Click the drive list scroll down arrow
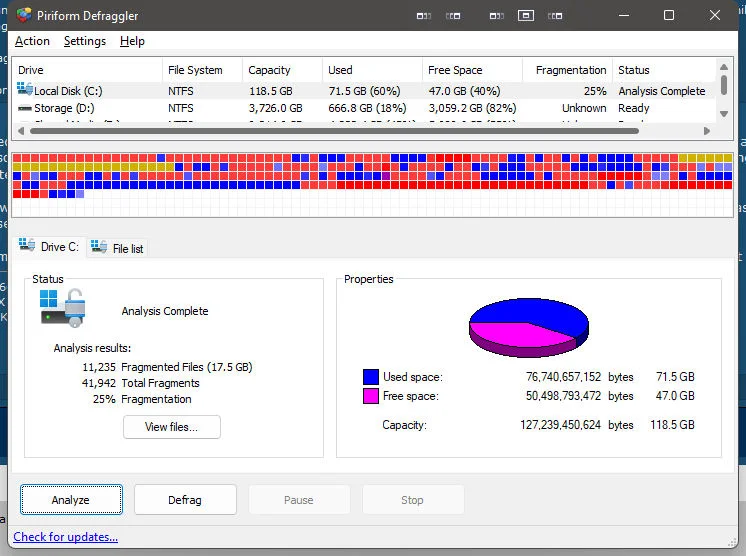 [x=724, y=114]
